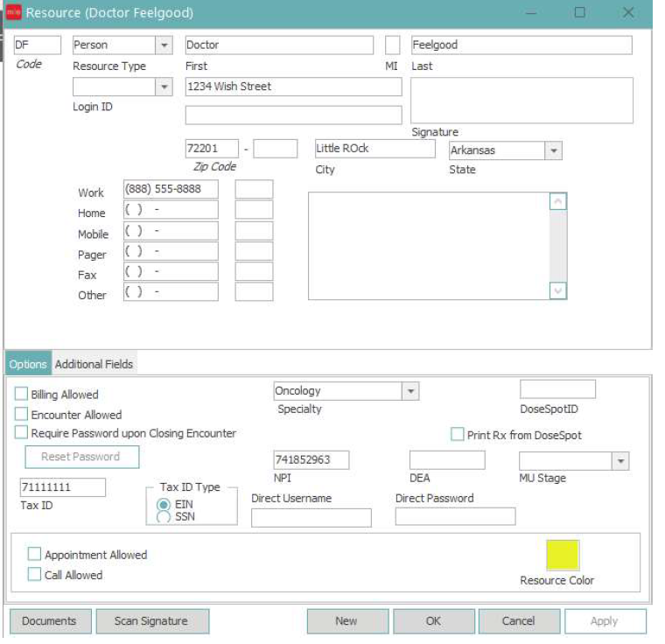Image resolution: width=665 pixels, height=644 pixels.
Task: Select the Options tab
Action: click(28, 364)
